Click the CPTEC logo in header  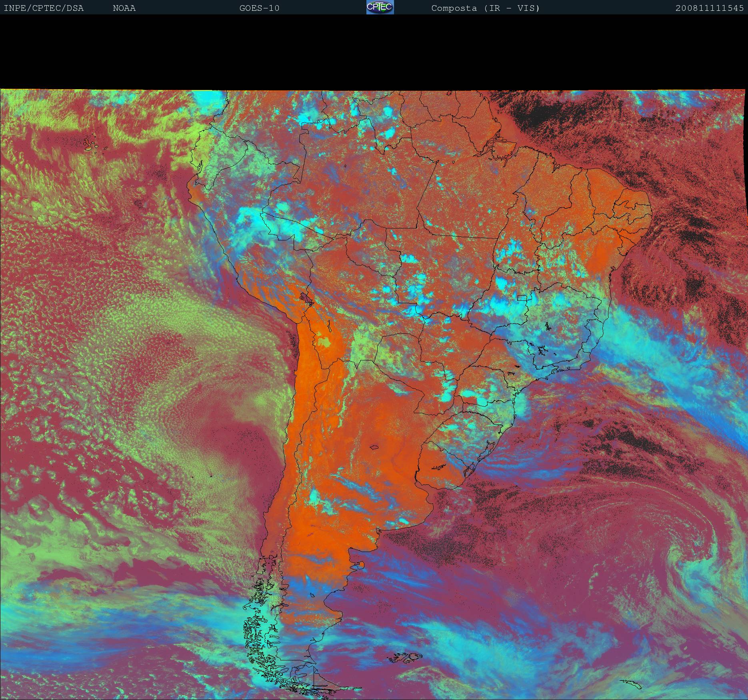[x=380, y=8]
